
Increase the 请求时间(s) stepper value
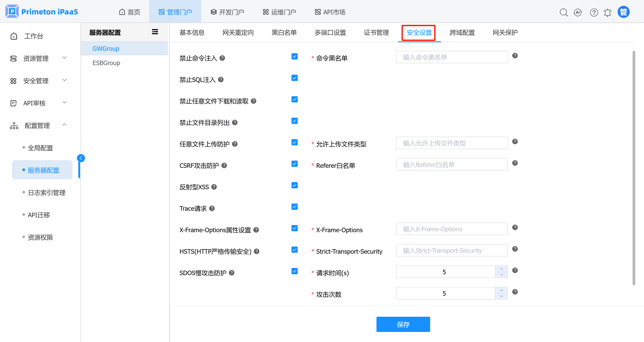point(501,269)
